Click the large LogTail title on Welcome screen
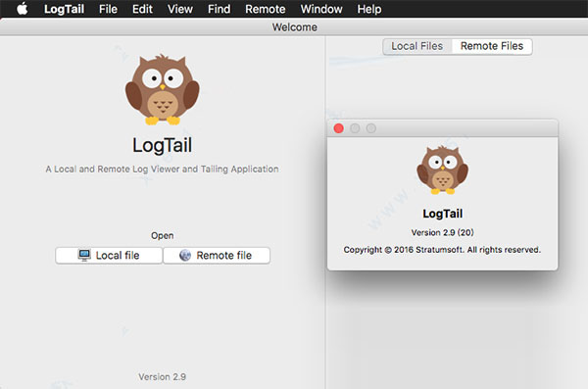 pyautogui.click(x=162, y=145)
